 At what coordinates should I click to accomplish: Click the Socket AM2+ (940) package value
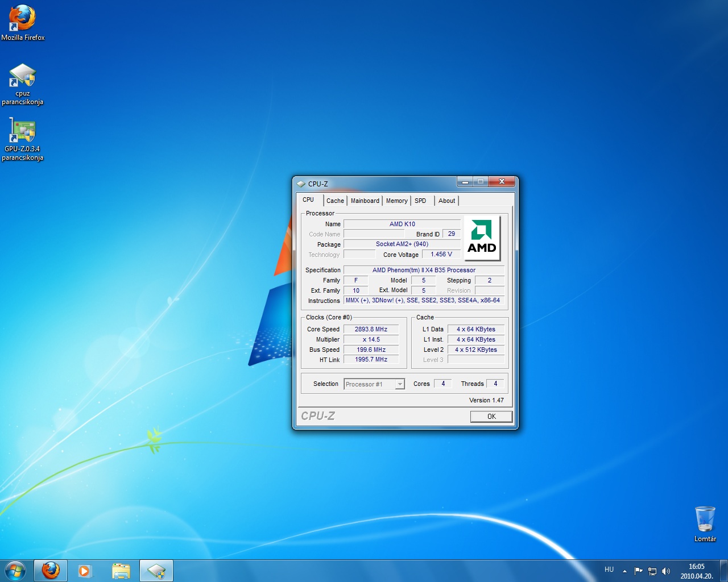coord(402,244)
